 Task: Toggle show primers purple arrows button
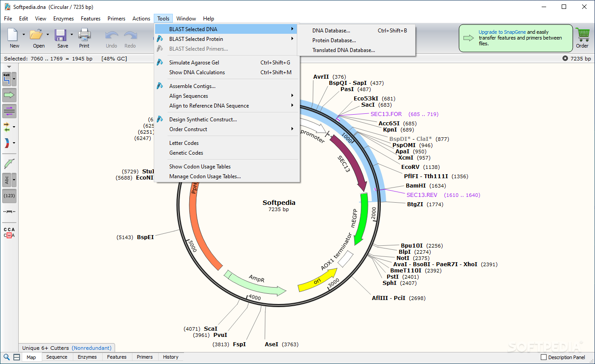tap(9, 111)
